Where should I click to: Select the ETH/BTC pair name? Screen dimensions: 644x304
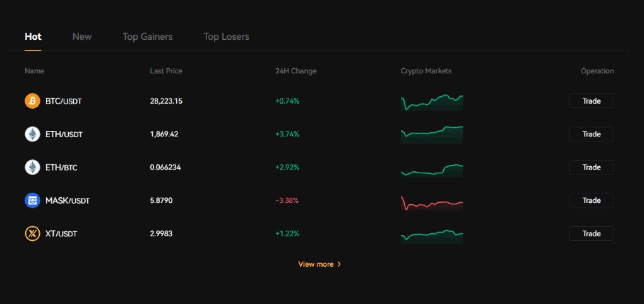[61, 168]
